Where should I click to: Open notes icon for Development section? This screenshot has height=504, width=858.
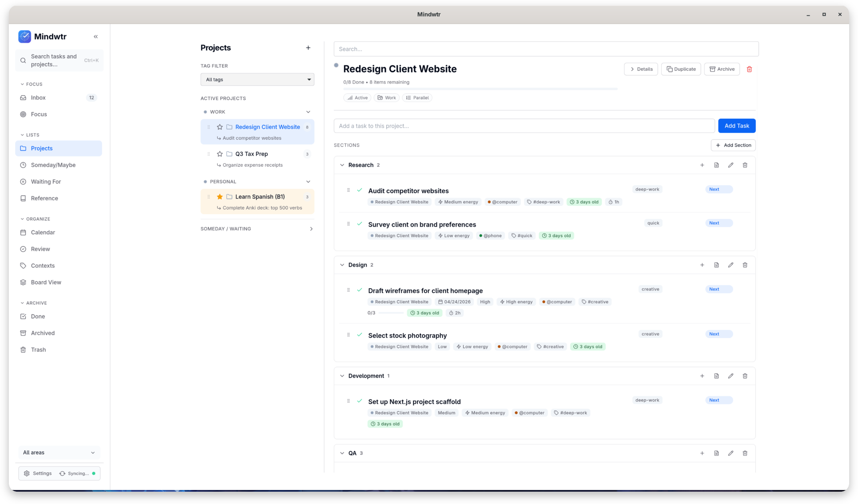(x=716, y=376)
